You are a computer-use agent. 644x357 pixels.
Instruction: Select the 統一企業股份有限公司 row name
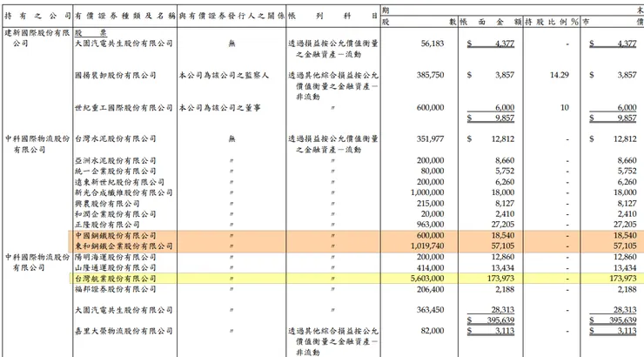click(116, 172)
